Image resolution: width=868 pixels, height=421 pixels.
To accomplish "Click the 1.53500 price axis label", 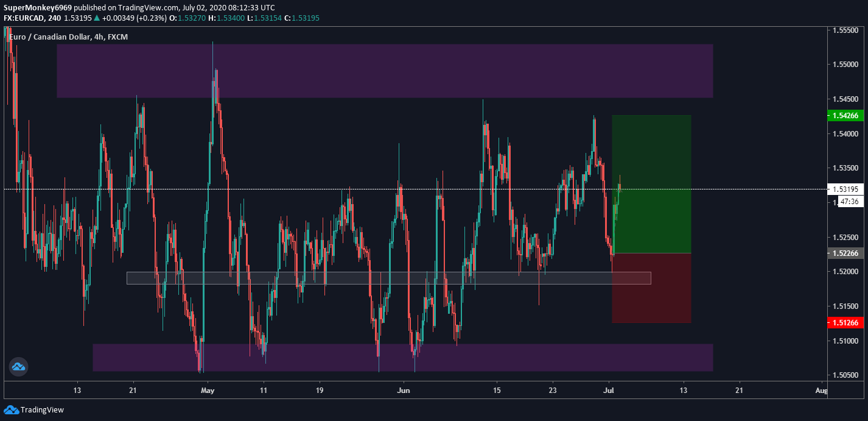I will [845, 168].
